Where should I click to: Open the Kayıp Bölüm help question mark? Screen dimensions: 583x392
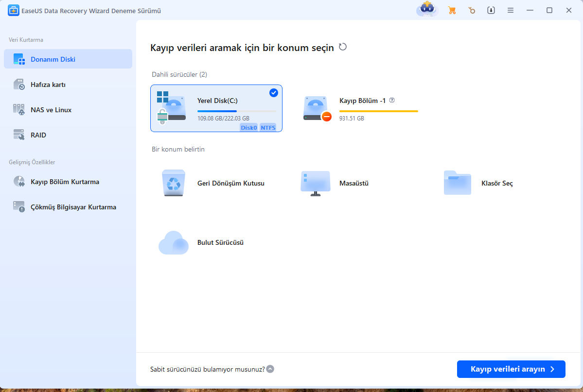tap(392, 101)
